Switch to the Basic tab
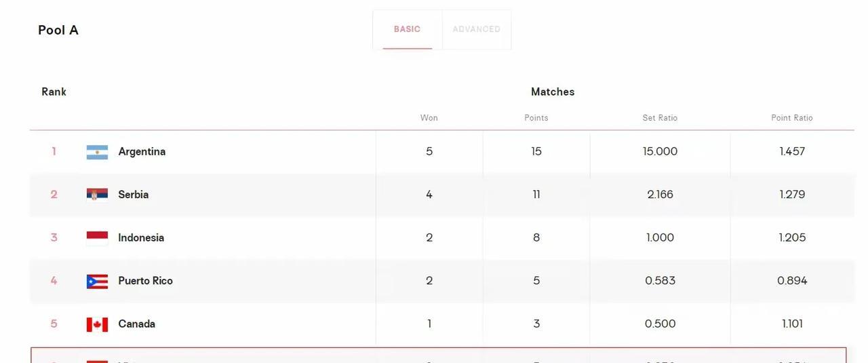 pyautogui.click(x=407, y=29)
